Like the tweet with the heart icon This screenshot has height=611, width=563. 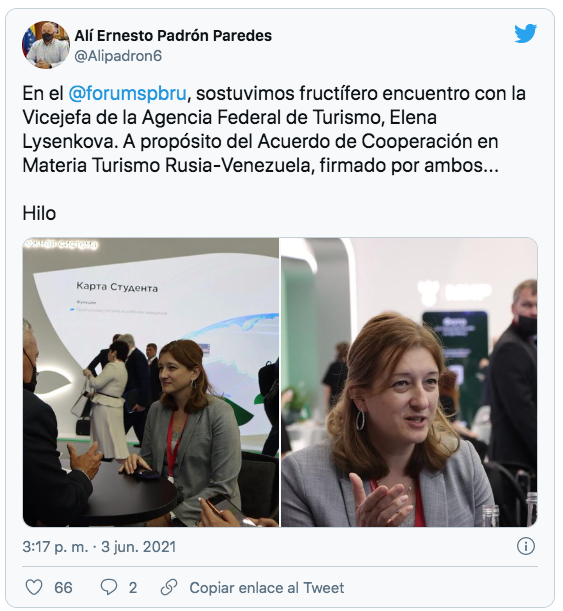click(x=34, y=587)
